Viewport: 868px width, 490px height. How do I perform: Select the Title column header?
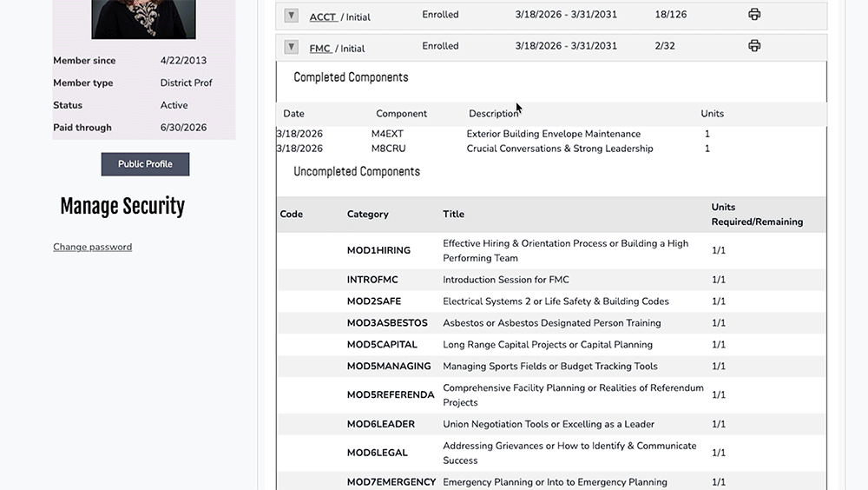[x=453, y=214]
